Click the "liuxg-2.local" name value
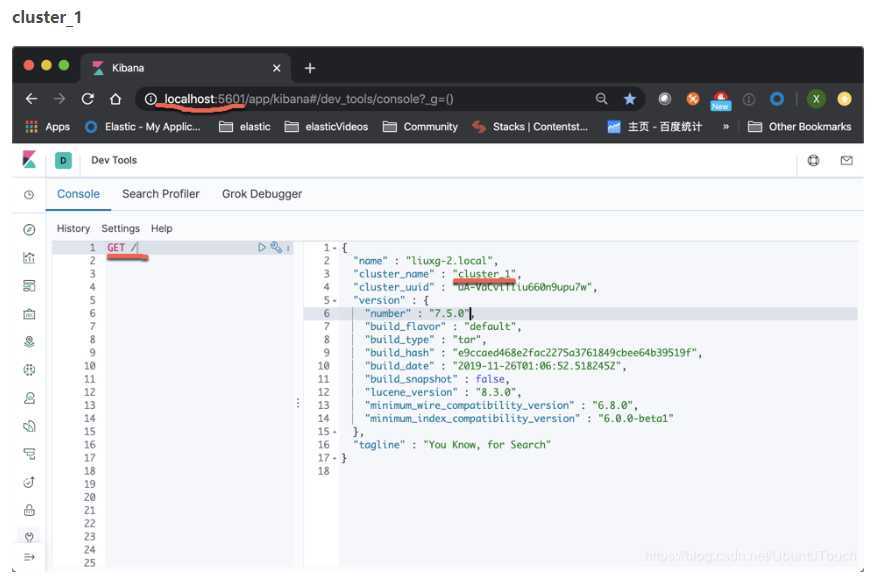 point(449,261)
